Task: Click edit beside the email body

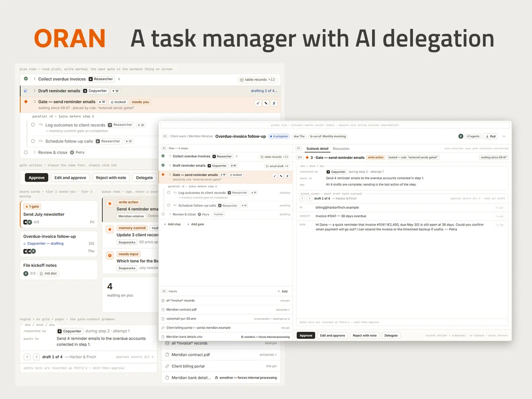Action: coord(500,225)
